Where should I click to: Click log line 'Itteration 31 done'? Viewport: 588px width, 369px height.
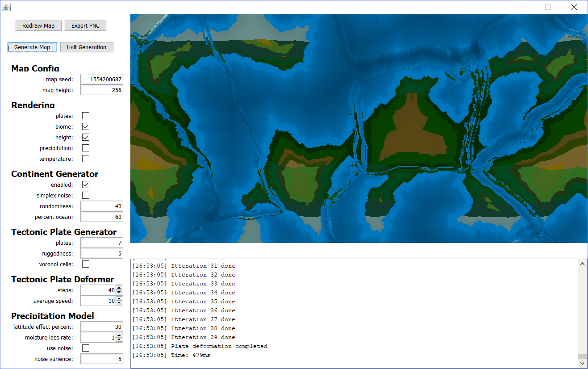tap(183, 266)
